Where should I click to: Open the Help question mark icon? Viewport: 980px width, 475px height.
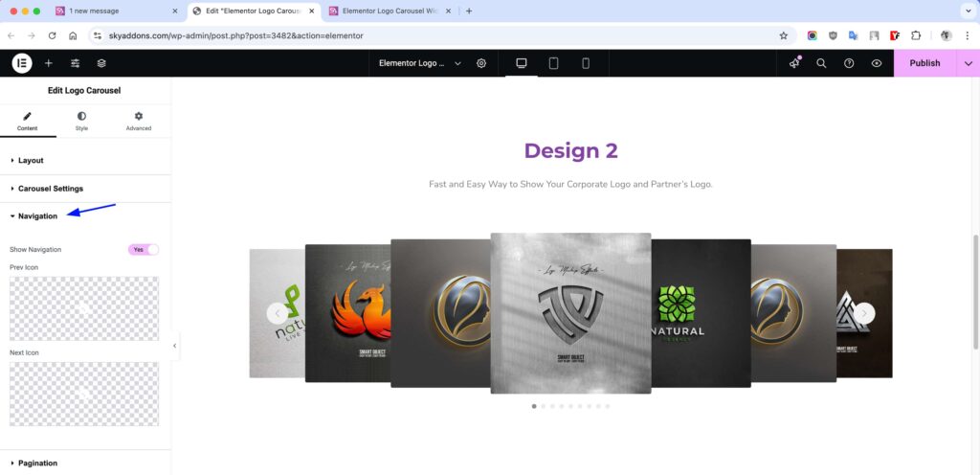point(849,63)
